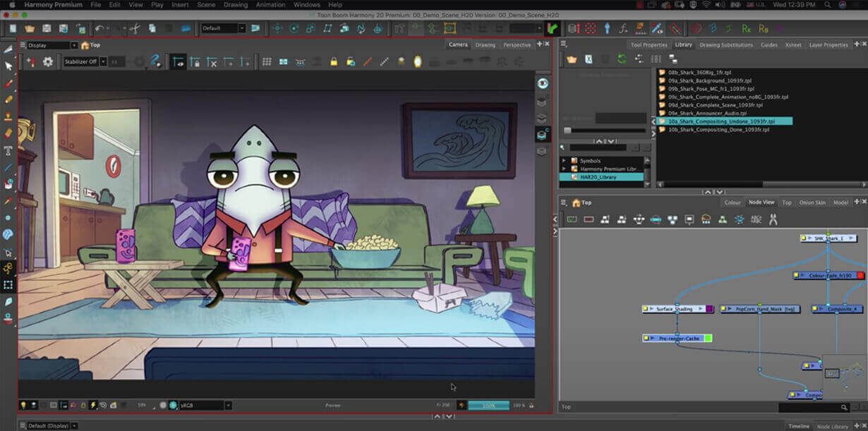Toggle the Composite_4 node enable box

[816, 309]
